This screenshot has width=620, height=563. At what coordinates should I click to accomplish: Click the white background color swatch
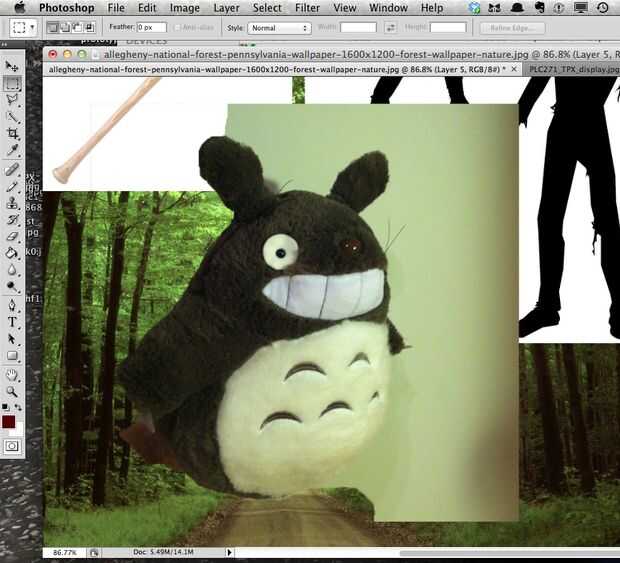pyautogui.click(x=19, y=430)
